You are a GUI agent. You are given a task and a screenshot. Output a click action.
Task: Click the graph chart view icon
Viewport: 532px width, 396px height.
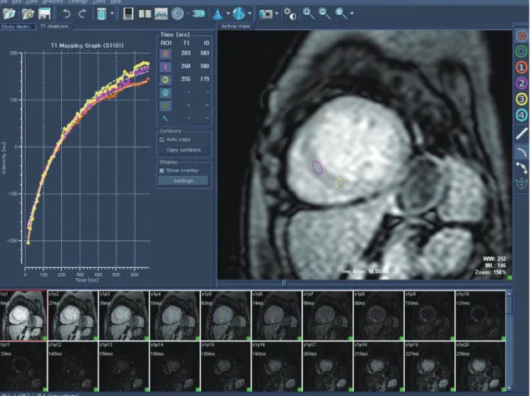pyautogui.click(x=161, y=13)
